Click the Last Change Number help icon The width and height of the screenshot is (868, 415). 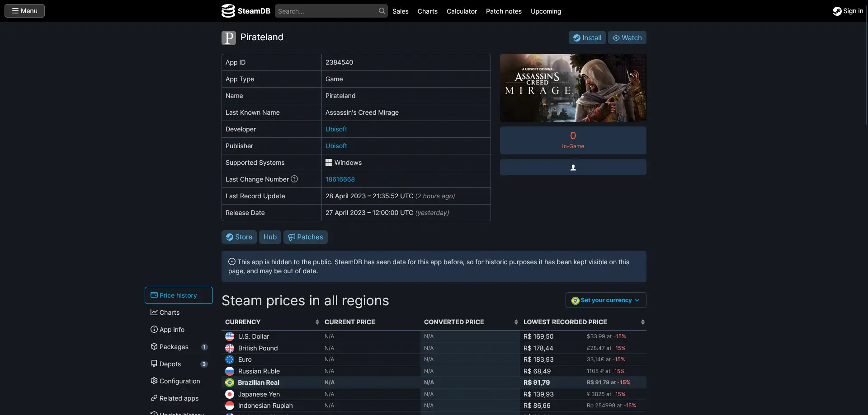pos(294,179)
